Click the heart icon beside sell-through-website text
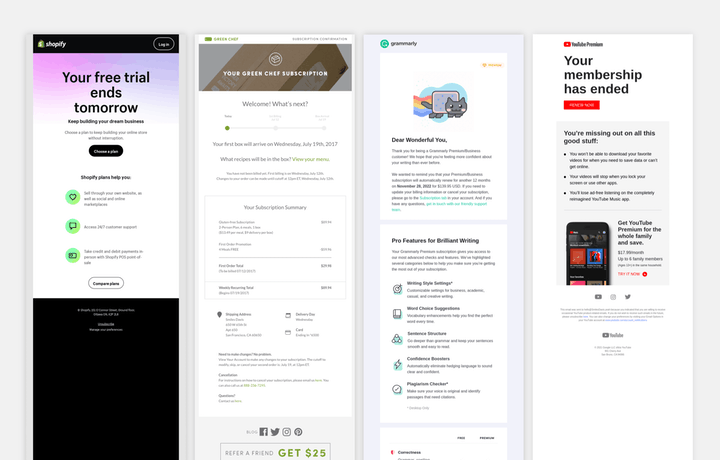This screenshot has height=460, width=720. click(73, 197)
